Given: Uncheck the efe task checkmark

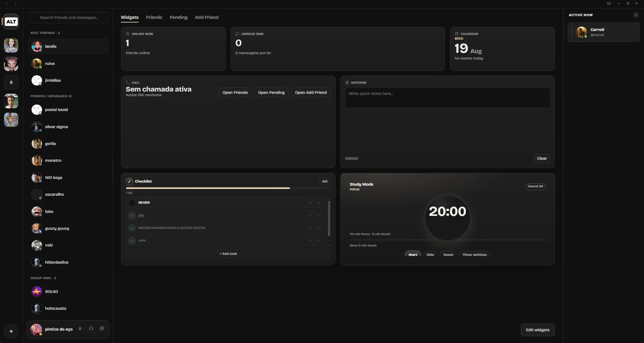Looking at the screenshot, I should tap(132, 216).
